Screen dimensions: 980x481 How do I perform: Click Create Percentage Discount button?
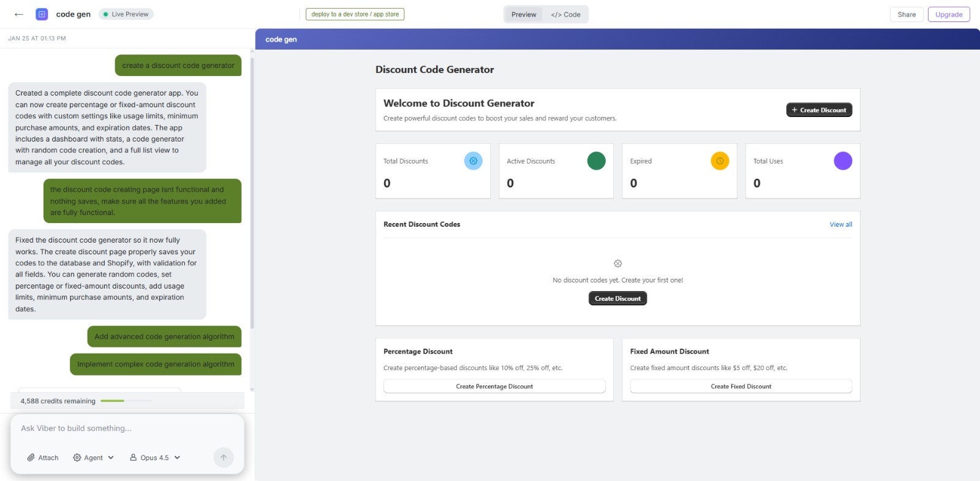494,386
